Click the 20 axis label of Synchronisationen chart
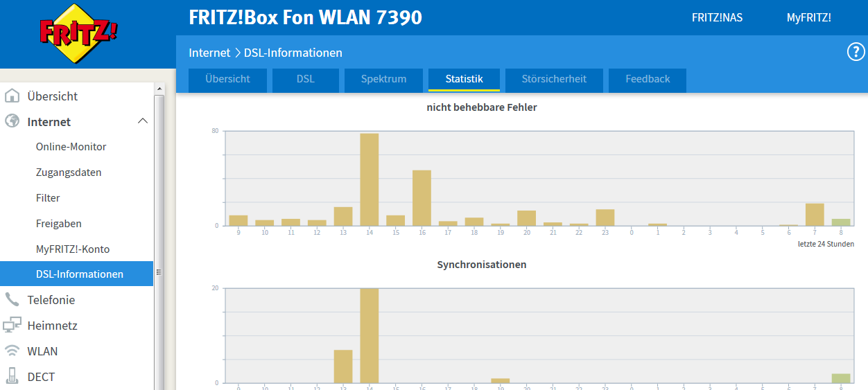This screenshot has height=390, width=868. point(215,288)
